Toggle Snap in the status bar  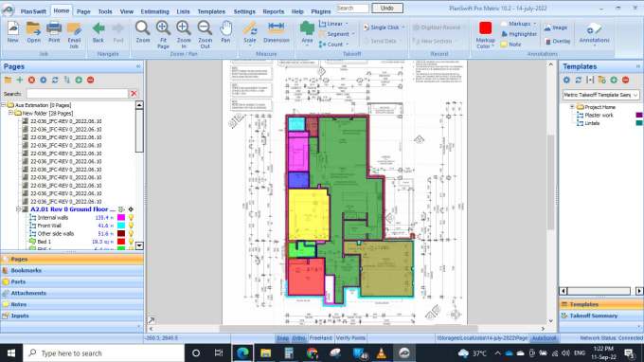[x=282, y=338]
